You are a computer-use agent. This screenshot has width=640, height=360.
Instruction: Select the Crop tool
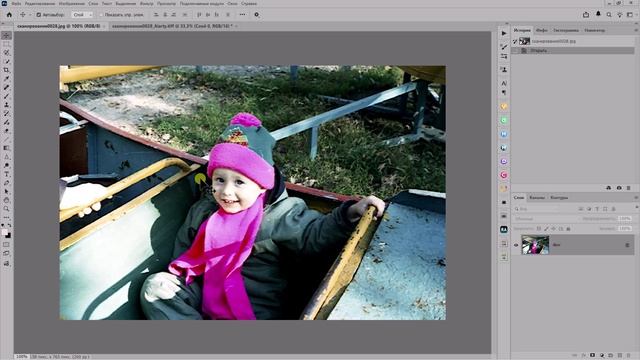click(6, 70)
